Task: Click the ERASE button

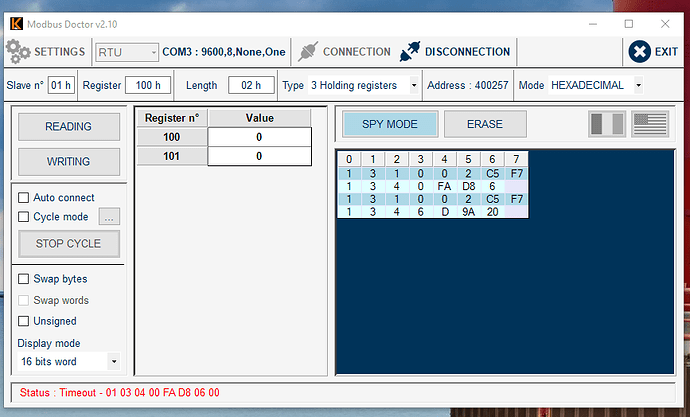Action: click(485, 124)
